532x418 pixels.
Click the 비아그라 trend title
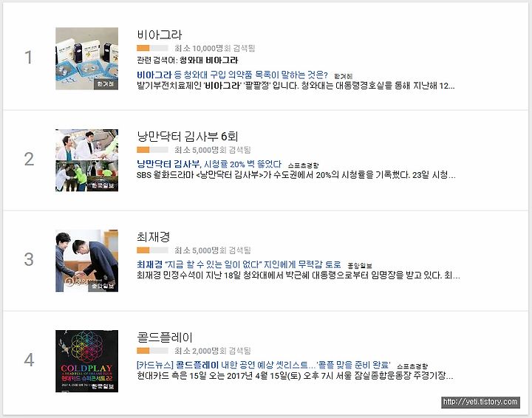tap(160, 35)
